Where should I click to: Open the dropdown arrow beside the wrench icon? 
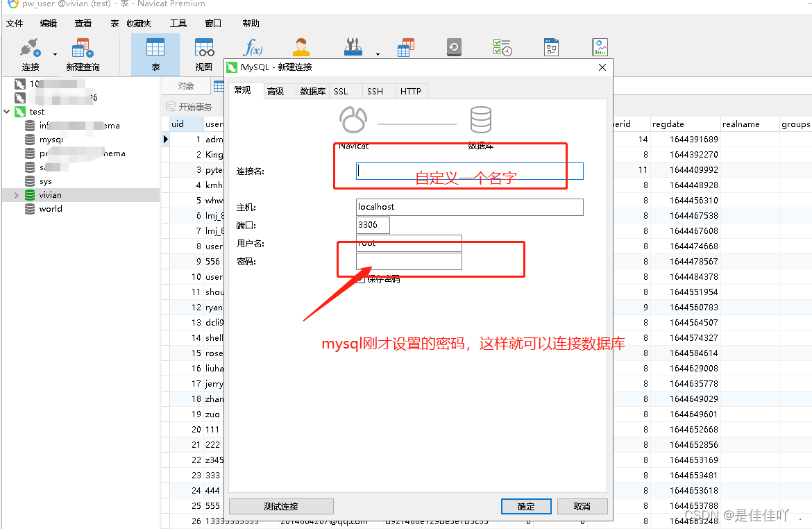(378, 54)
